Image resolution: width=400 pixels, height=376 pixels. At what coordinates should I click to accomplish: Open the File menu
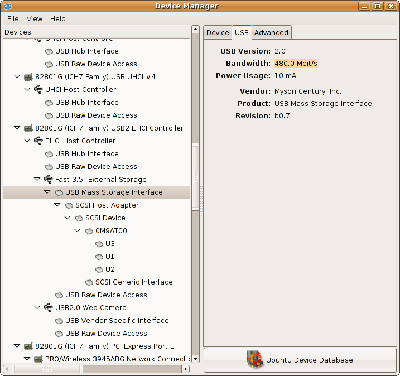[13, 19]
